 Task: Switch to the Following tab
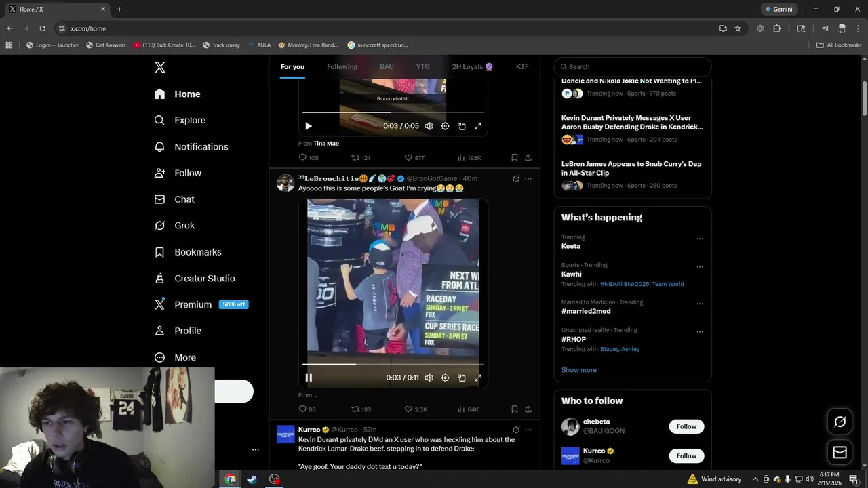click(342, 66)
